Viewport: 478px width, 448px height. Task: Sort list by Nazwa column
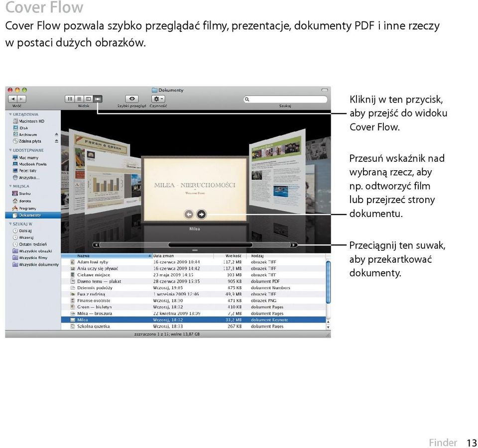click(x=107, y=256)
